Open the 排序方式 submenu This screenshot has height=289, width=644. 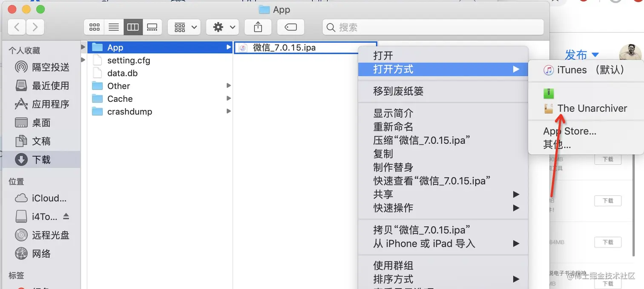(x=443, y=279)
